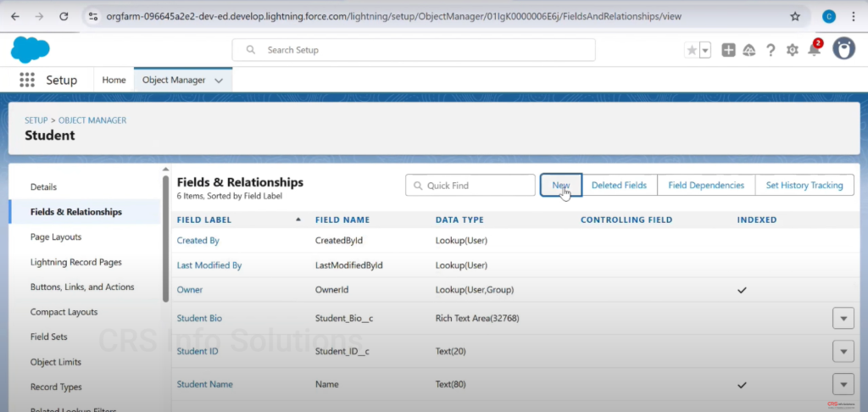Click the Lookup(User,Group) data type cell
This screenshot has height=412, width=868.
tap(475, 290)
